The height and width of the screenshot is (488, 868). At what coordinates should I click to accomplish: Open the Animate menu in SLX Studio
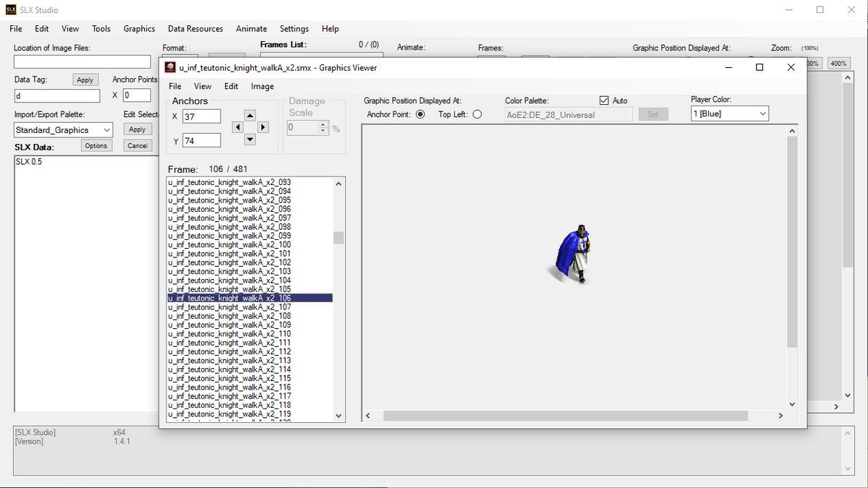251,29
